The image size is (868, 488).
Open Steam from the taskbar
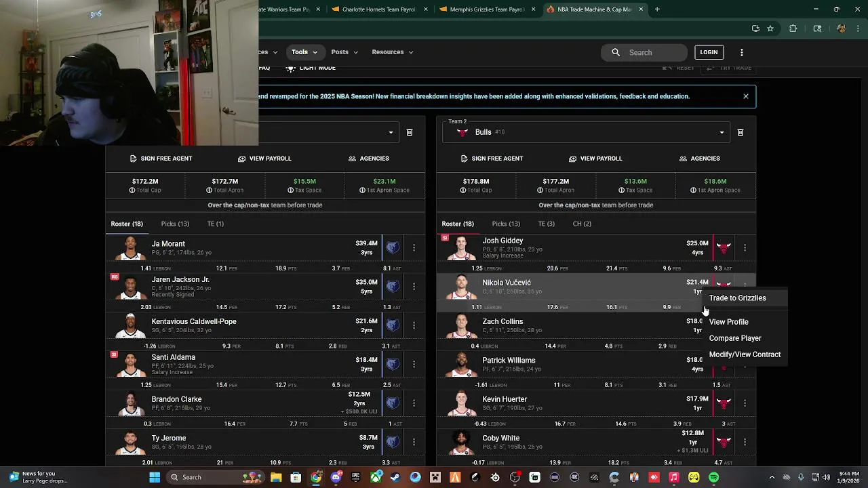[395, 477]
